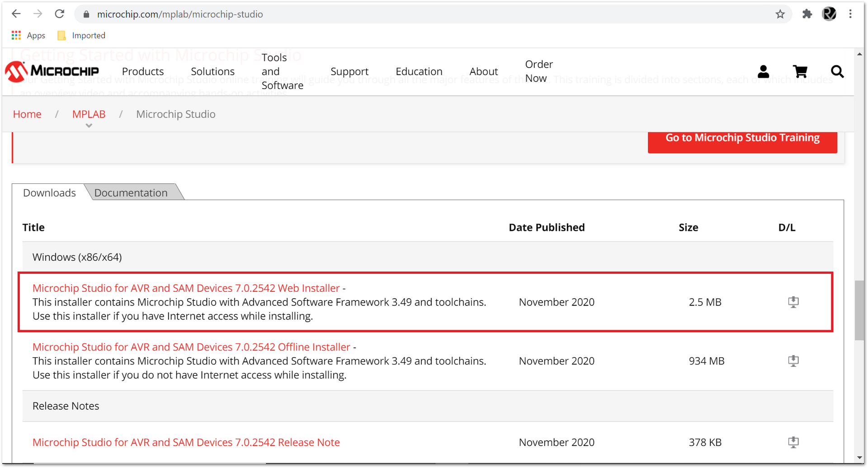Open the Education menu
This screenshot has height=468, width=868.
tap(419, 71)
